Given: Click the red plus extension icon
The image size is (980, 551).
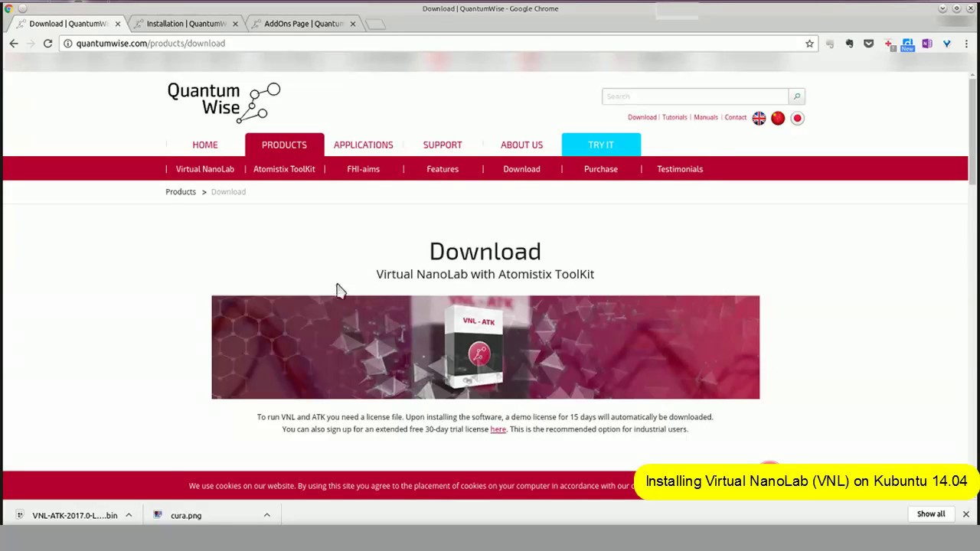Looking at the screenshot, I should pos(888,44).
